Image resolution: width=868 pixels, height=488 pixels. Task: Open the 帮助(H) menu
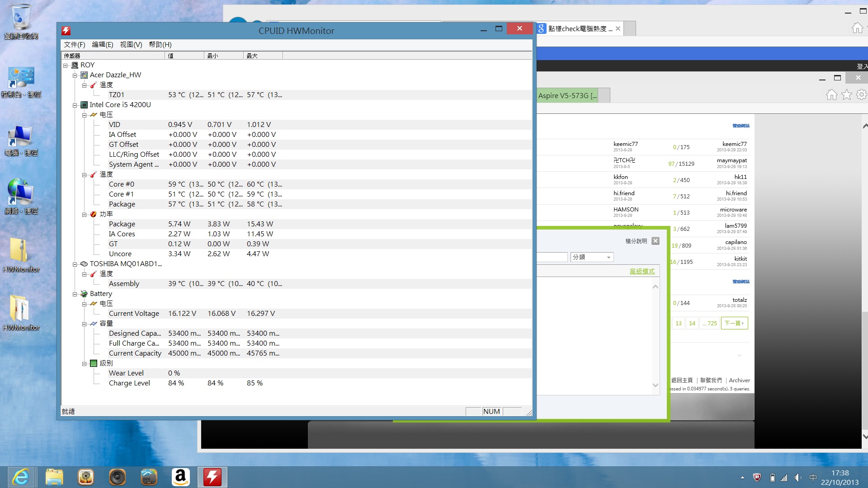[160, 45]
